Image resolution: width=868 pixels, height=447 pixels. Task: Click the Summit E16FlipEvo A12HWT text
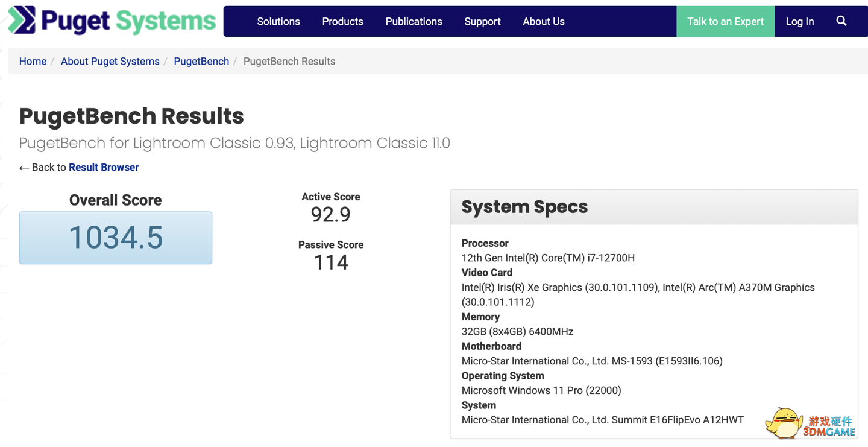point(603,420)
